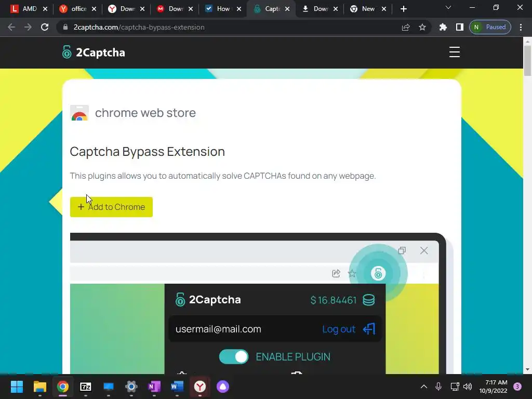The width and height of the screenshot is (532, 399).
Task: Share this page from address bar
Action: (406, 27)
